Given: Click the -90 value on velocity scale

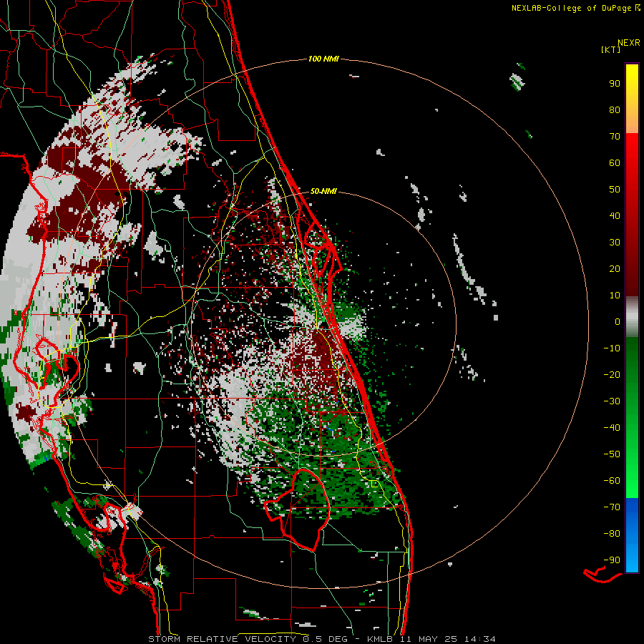Looking at the screenshot, I should [x=612, y=560].
